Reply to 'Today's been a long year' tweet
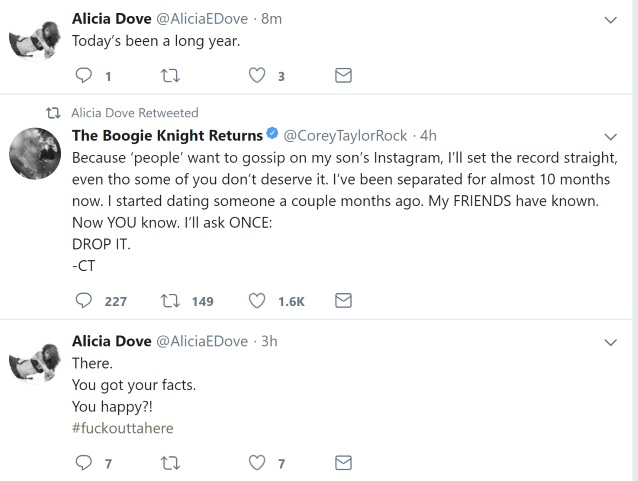 click(x=84, y=76)
